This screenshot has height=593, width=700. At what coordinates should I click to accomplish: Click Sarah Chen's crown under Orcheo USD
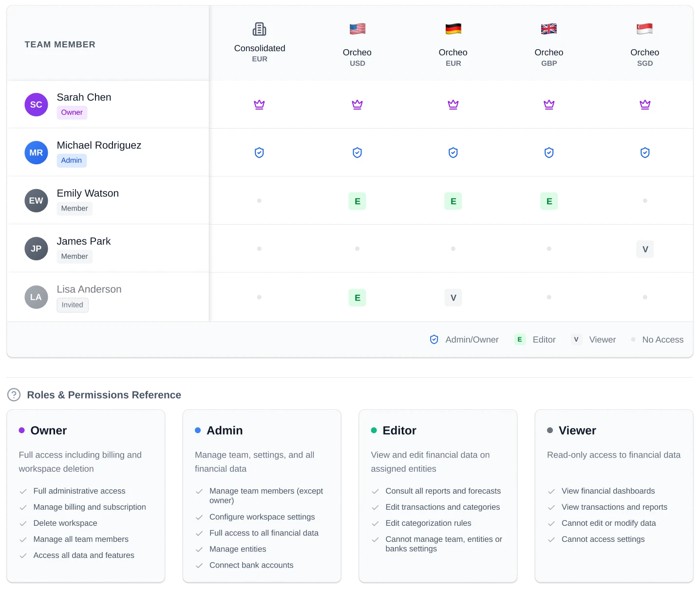(357, 104)
